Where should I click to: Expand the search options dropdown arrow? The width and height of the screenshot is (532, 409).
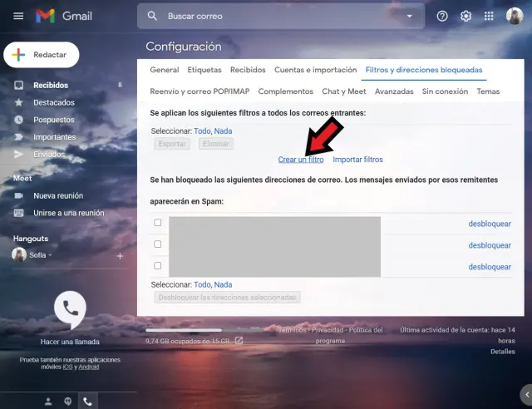(x=409, y=16)
